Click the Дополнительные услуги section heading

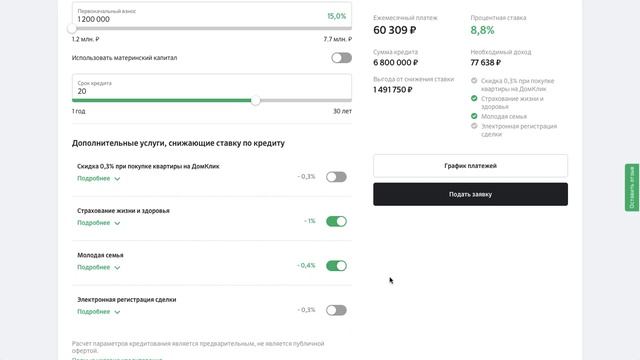tap(178, 143)
